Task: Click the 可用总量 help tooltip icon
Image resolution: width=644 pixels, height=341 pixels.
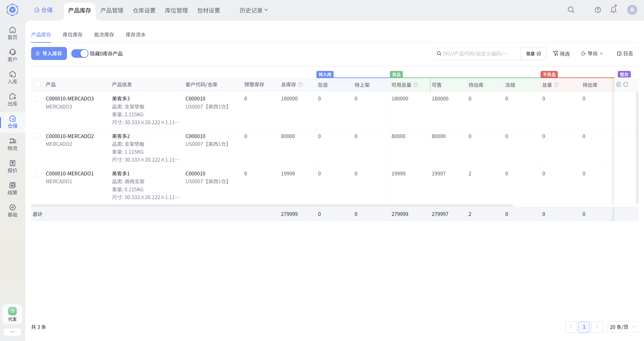Action: pyautogui.click(x=416, y=85)
